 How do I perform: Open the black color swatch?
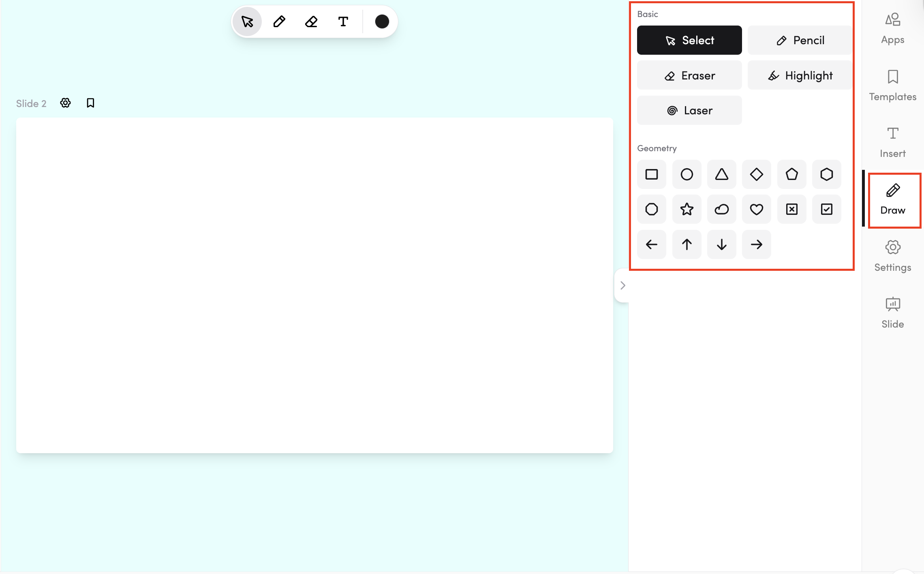click(382, 21)
